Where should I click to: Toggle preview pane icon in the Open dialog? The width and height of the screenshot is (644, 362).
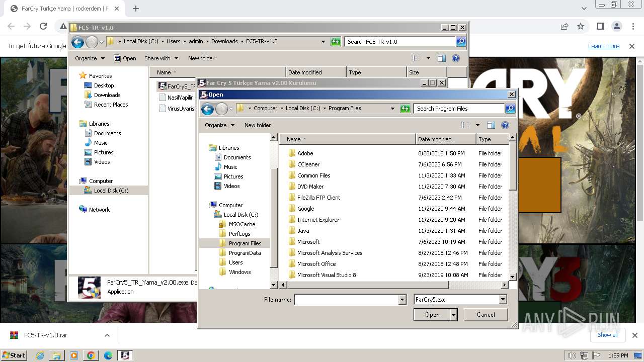491,125
